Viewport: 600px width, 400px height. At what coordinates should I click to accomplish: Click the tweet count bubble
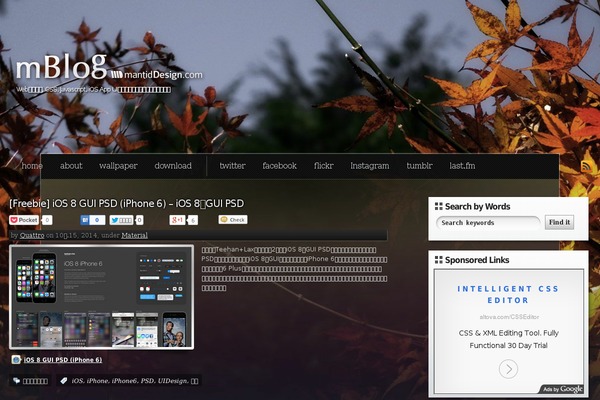pyautogui.click(x=139, y=220)
